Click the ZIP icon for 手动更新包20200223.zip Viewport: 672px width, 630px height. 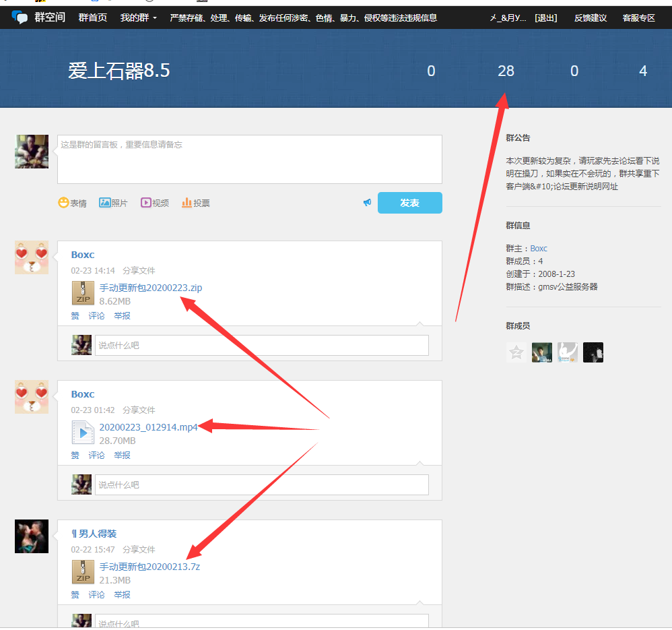pos(83,293)
